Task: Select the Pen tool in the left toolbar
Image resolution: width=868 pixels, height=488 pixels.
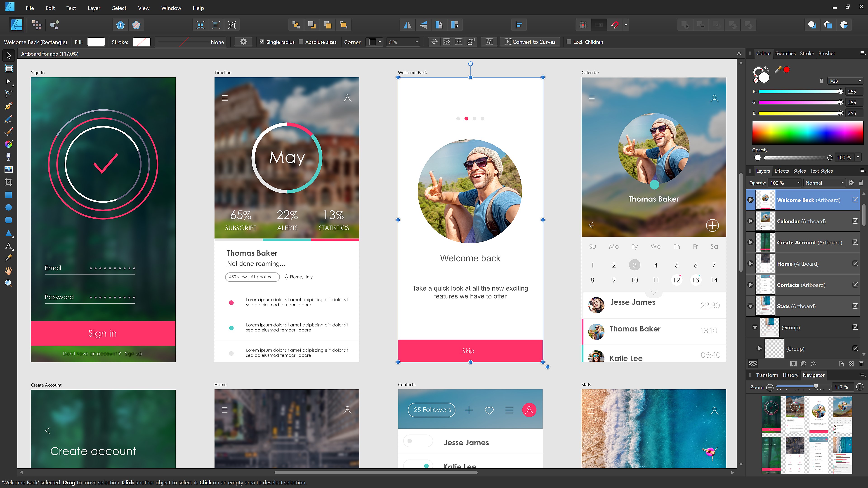Action: point(8,106)
